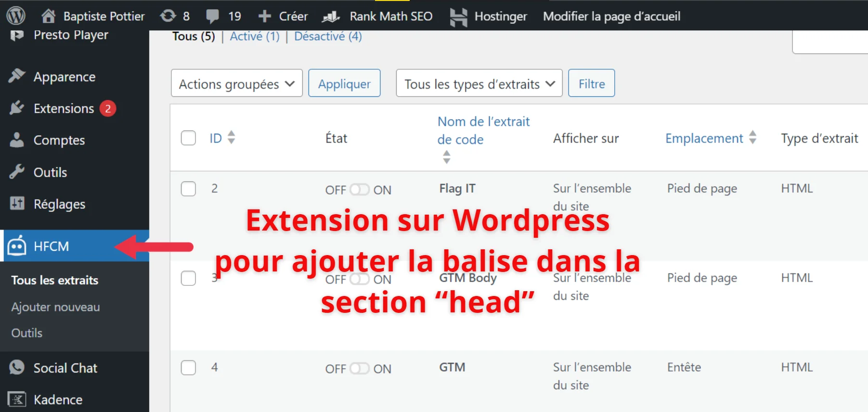Click the Hostinger logo icon
The image size is (868, 412).
(x=458, y=17)
